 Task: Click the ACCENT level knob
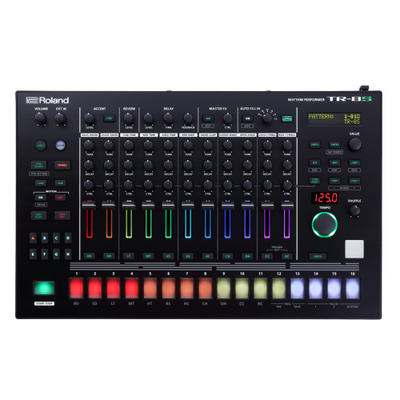[x=89, y=118]
